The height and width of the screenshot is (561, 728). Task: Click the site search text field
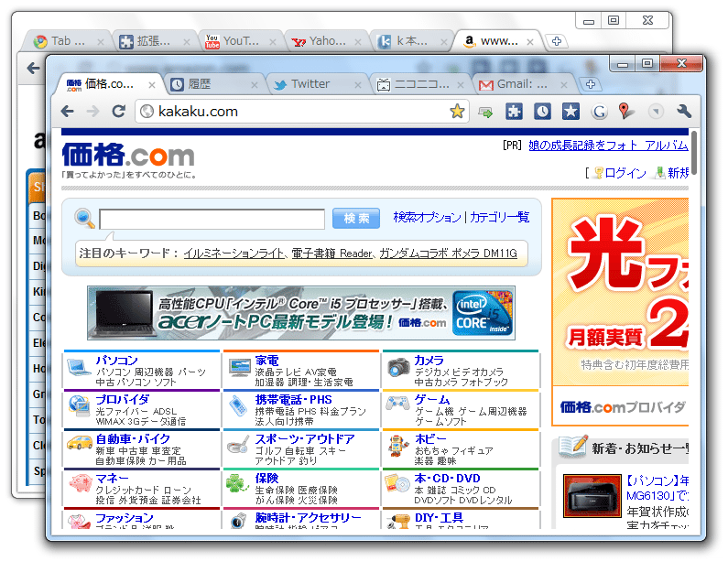click(x=212, y=219)
